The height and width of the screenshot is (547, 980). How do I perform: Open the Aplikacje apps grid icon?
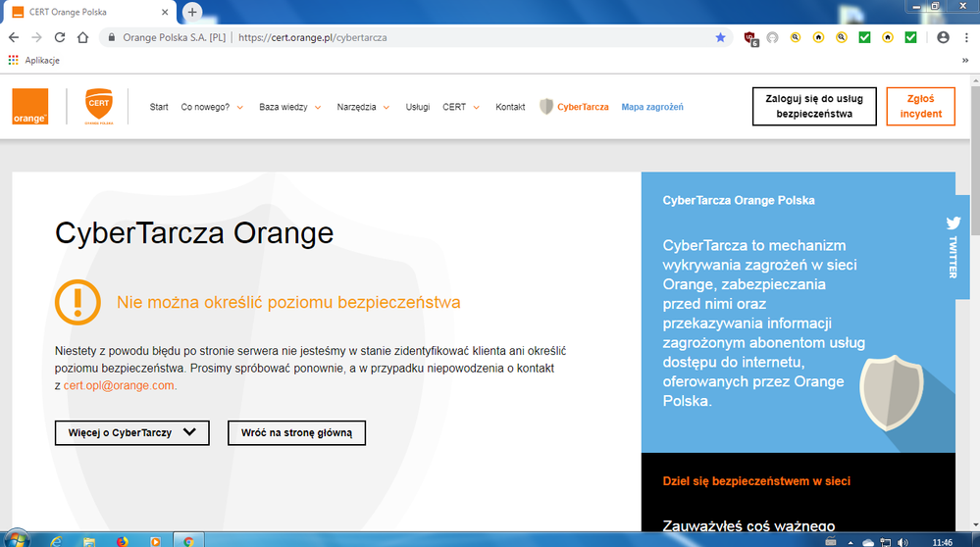(x=13, y=60)
